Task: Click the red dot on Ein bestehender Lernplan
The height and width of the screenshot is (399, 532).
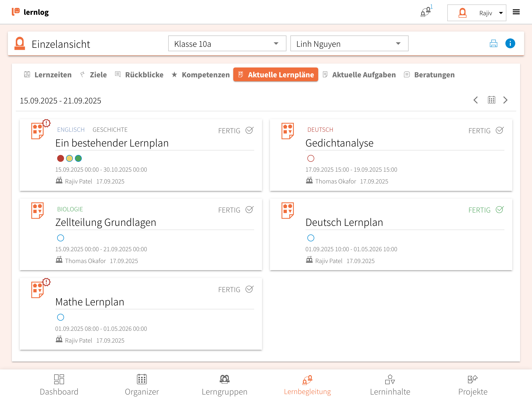Action: click(x=60, y=158)
